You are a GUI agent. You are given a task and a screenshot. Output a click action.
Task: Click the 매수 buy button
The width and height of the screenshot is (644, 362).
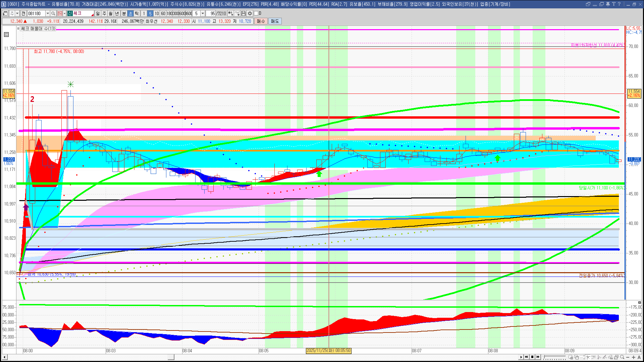pos(261,21)
